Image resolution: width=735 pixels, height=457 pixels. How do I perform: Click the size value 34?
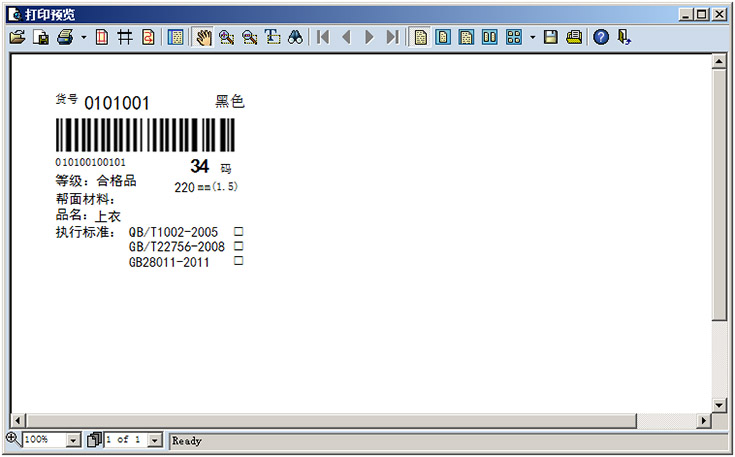pos(200,166)
